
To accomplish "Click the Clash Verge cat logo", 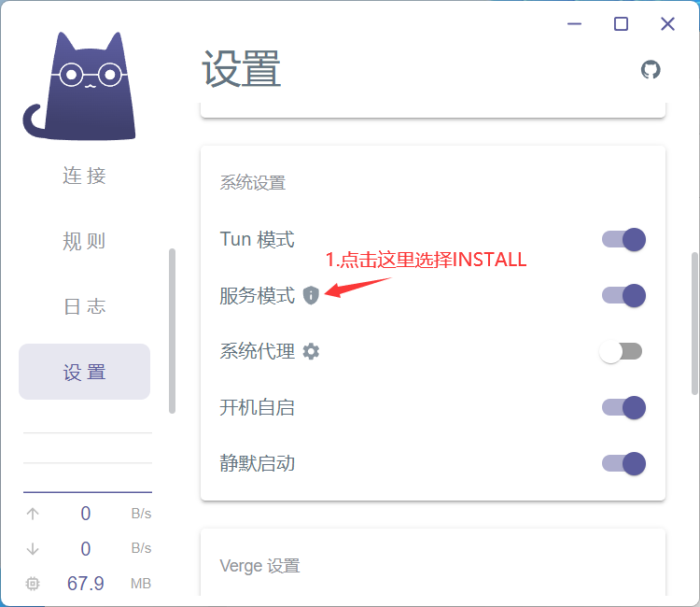I will 79,86.
